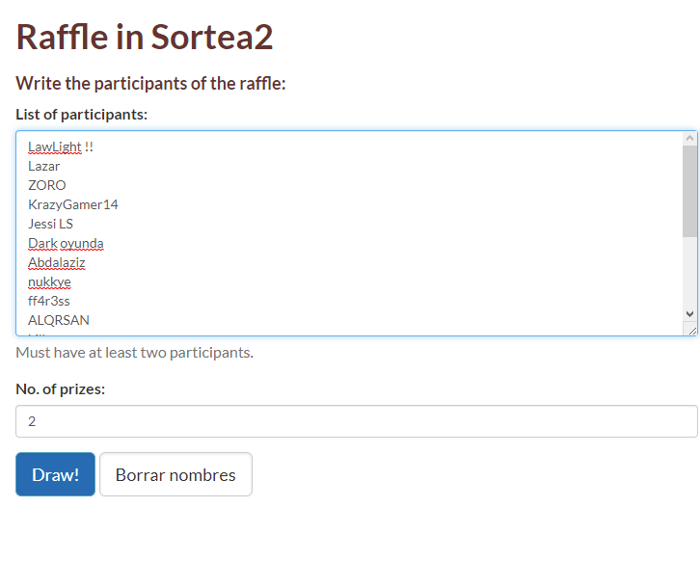Select the nukkye line in the list

(49, 281)
